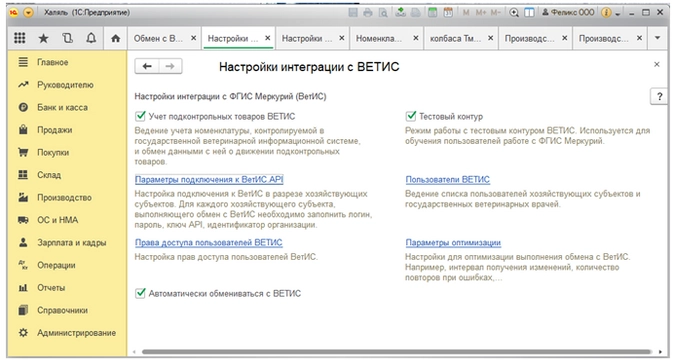This screenshot has height=362, width=674.
Task: Toggle Учет подконтрольных товаров ВЕТИС checkbox
Action: click(140, 116)
